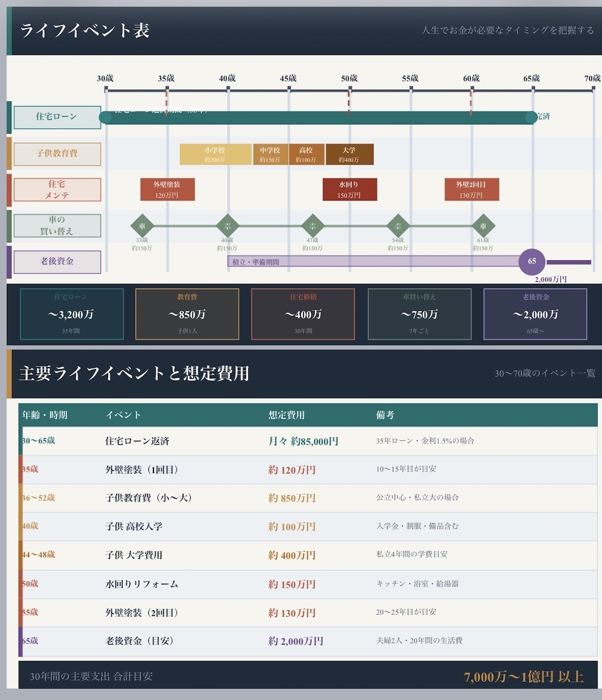Image resolution: width=602 pixels, height=700 pixels.
Task: Select the 大学 block on the education row
Action: tap(349, 154)
